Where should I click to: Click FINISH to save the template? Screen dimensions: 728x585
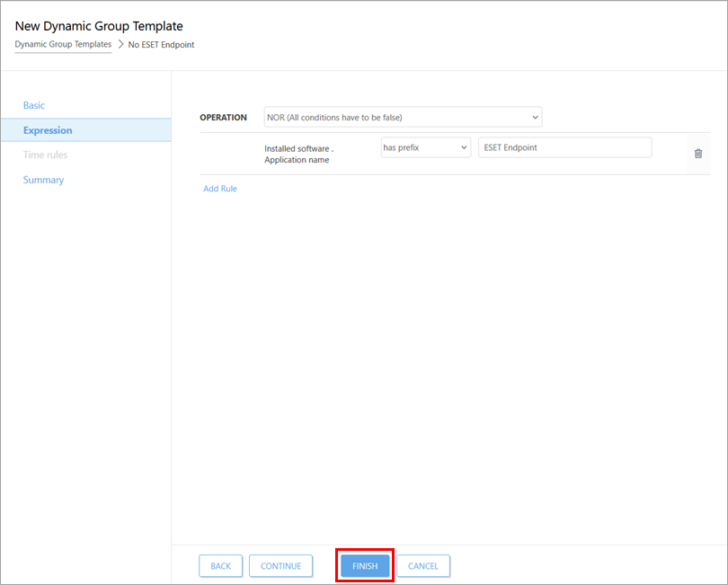coord(365,566)
